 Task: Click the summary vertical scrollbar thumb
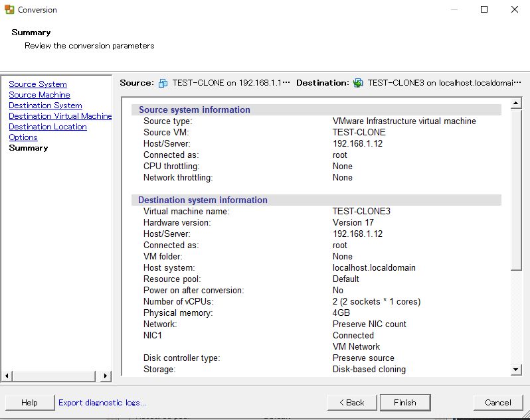pos(516,190)
